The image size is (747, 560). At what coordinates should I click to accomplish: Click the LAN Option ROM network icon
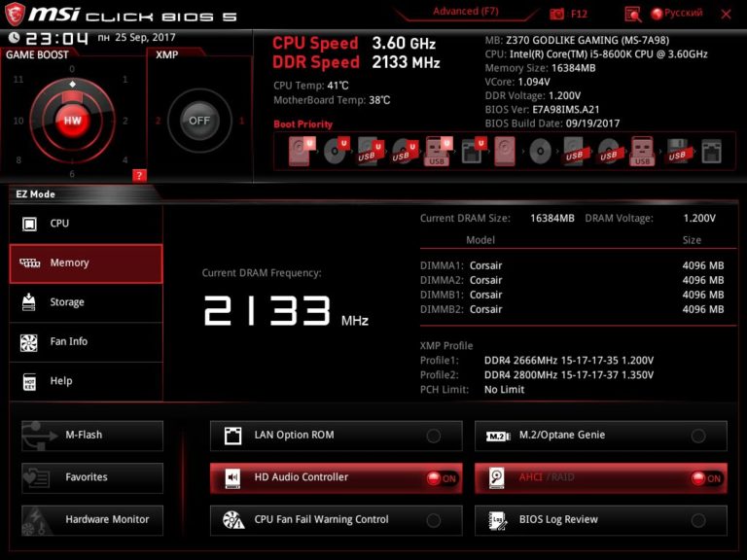[x=232, y=436]
